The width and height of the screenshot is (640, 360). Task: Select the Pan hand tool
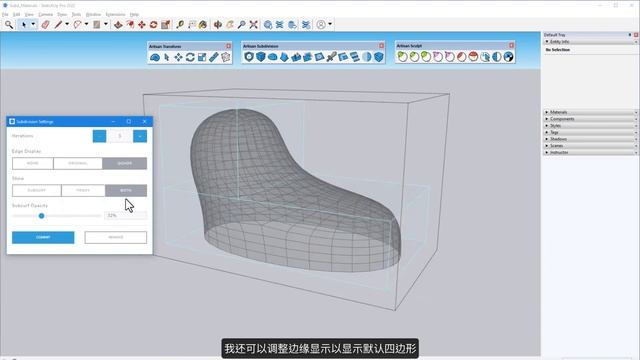pos(230,25)
